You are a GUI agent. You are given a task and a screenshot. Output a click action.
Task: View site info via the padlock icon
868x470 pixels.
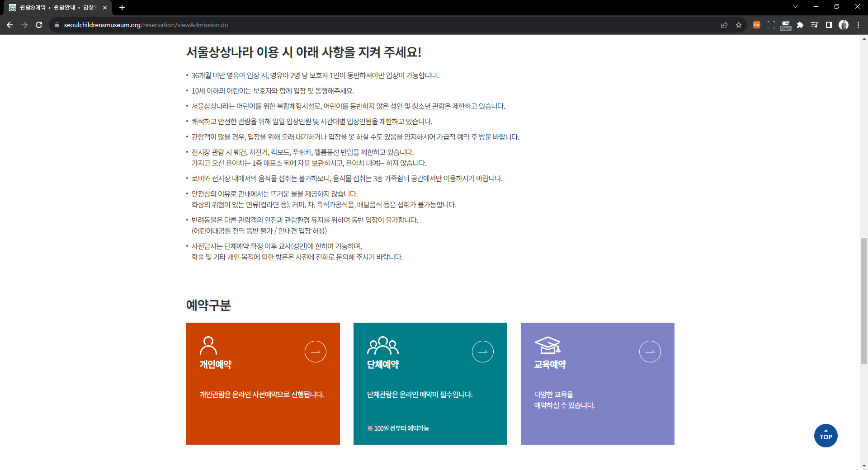click(x=57, y=25)
